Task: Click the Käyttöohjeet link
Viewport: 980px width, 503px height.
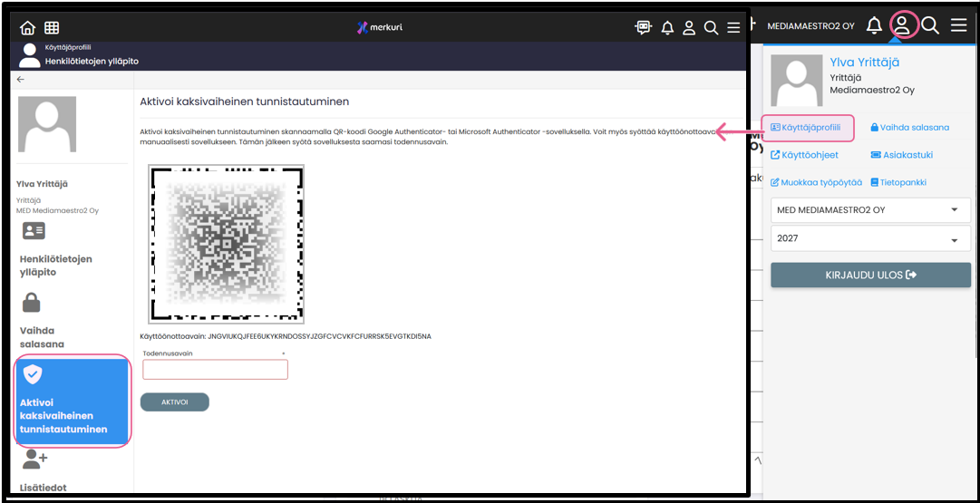Action: (x=804, y=155)
